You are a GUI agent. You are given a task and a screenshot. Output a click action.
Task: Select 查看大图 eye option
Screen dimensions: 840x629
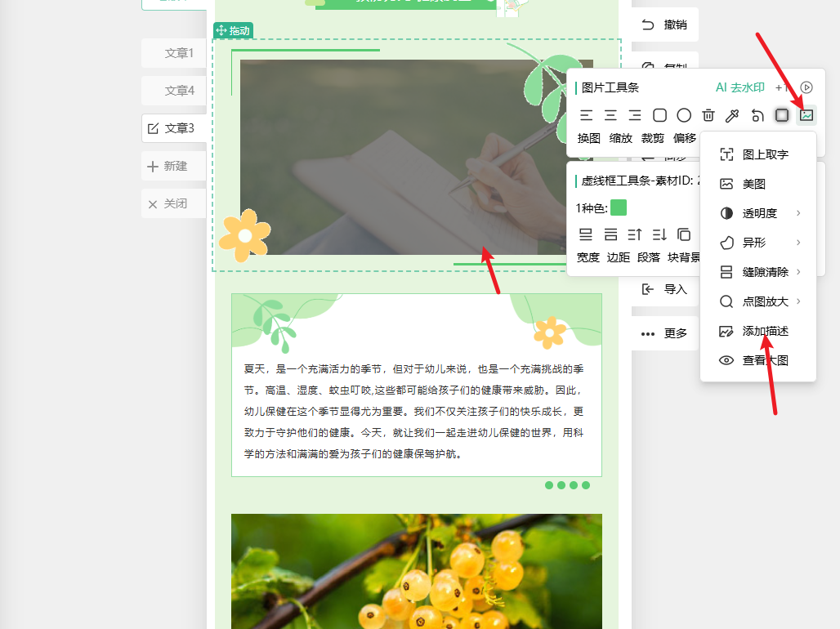click(757, 360)
